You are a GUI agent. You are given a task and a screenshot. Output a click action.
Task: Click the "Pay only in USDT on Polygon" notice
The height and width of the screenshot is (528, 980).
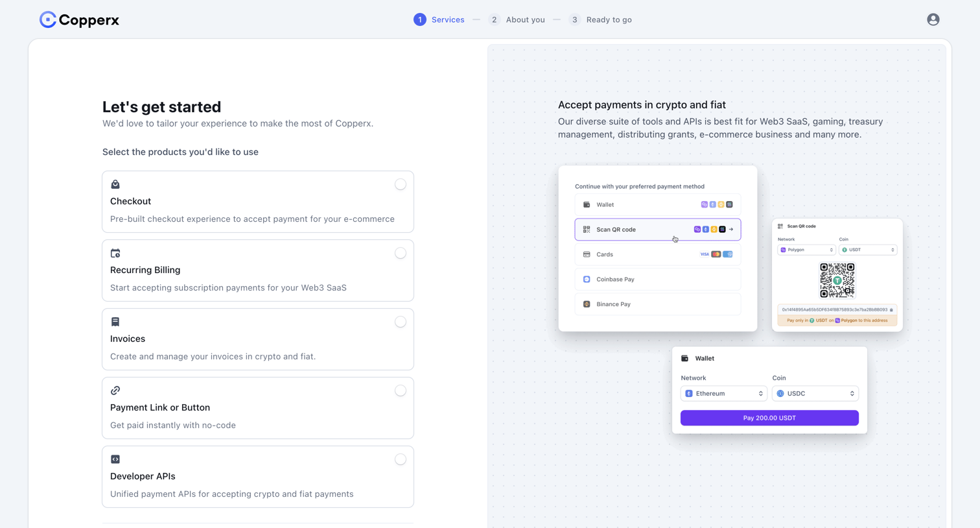[x=837, y=320]
